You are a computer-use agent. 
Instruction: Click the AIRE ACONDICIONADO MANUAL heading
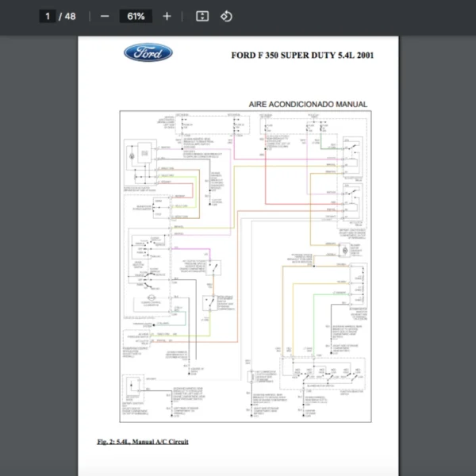308,104
